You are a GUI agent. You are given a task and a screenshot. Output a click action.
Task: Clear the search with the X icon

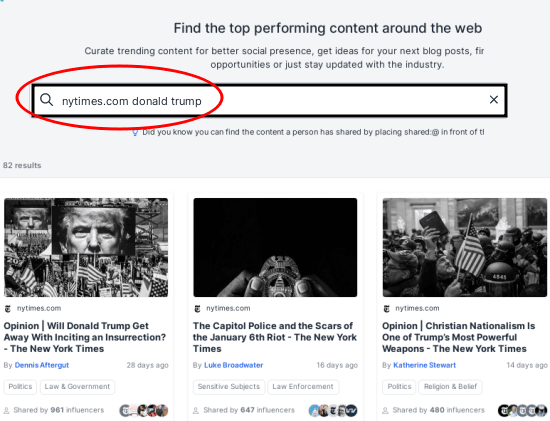(x=494, y=100)
